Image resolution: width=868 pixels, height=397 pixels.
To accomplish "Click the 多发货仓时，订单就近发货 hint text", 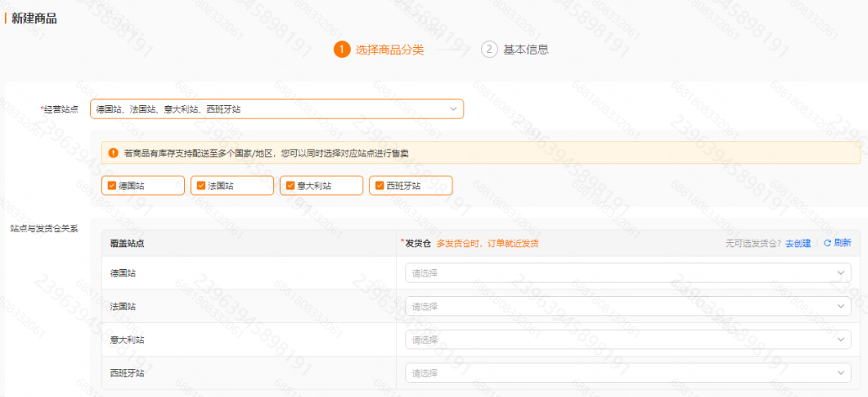I will tap(488, 243).
